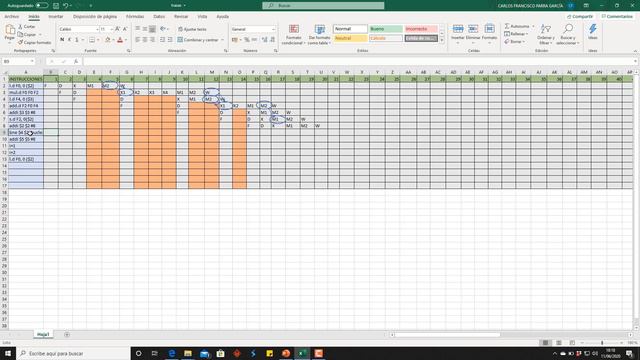Apply bold formatting with the N button
Viewport: 640px width, 360px height.
coord(62,40)
